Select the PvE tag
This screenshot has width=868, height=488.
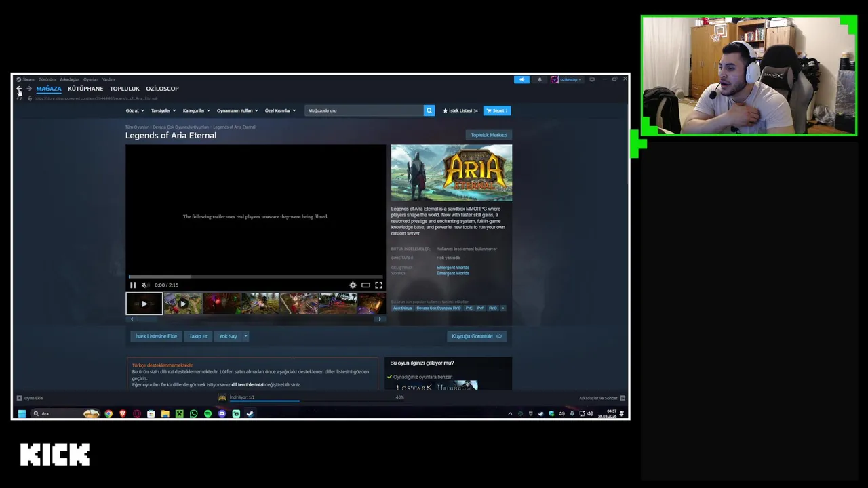click(x=469, y=308)
